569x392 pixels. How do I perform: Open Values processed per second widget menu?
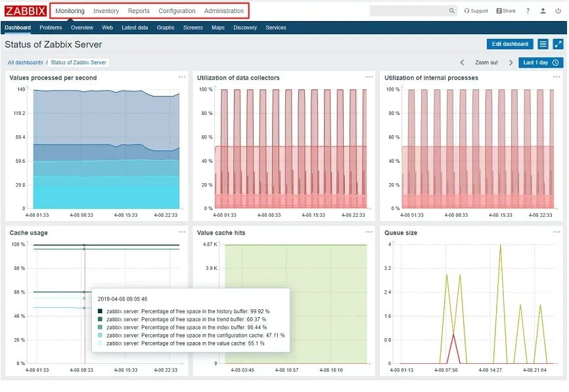coord(182,77)
